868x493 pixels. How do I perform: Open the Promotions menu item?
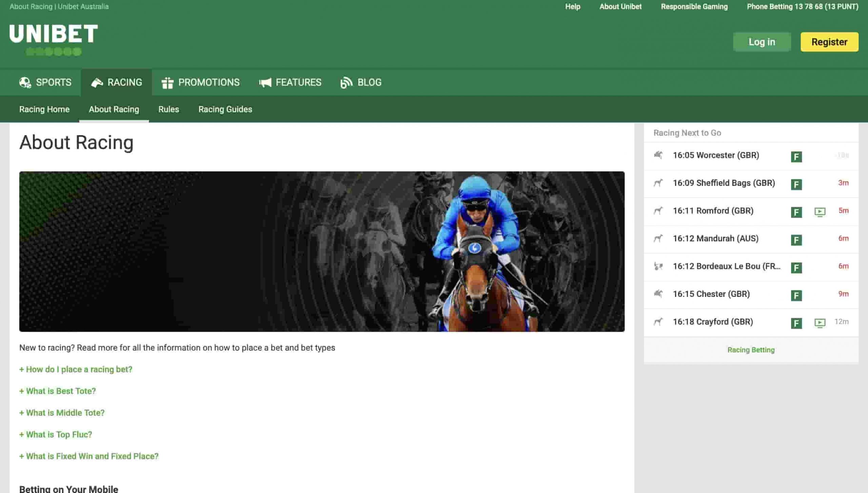coord(200,82)
